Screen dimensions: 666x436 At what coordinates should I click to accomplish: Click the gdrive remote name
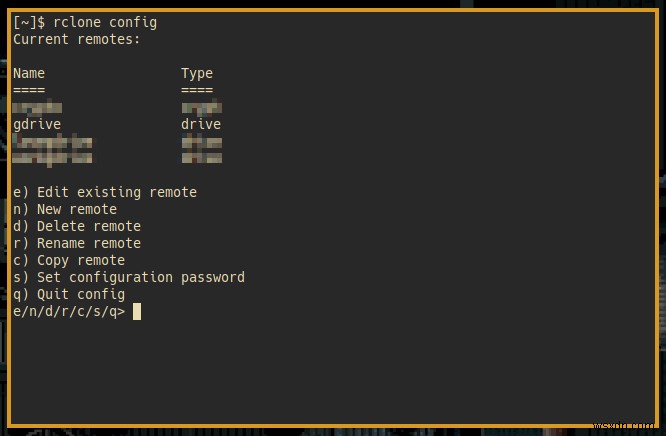click(37, 124)
